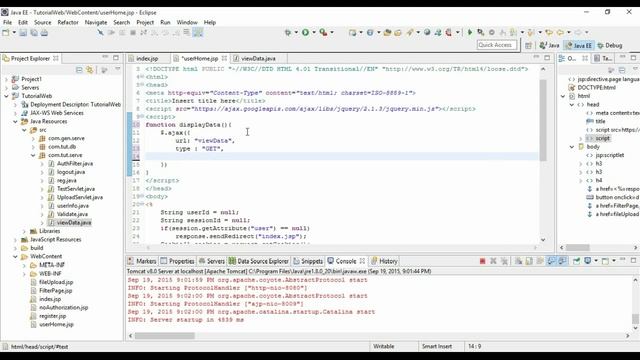
Task: Open the Display Selected Console dropdown
Action: coord(596,261)
